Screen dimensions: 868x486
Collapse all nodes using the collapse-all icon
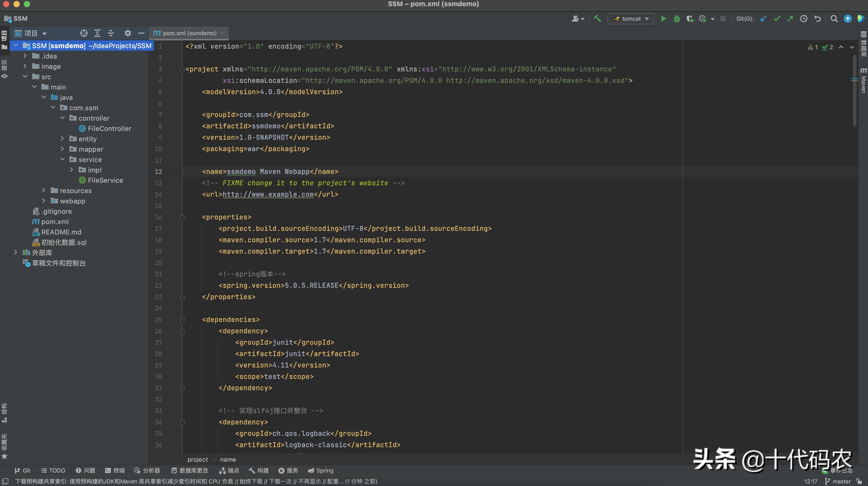[x=111, y=33]
